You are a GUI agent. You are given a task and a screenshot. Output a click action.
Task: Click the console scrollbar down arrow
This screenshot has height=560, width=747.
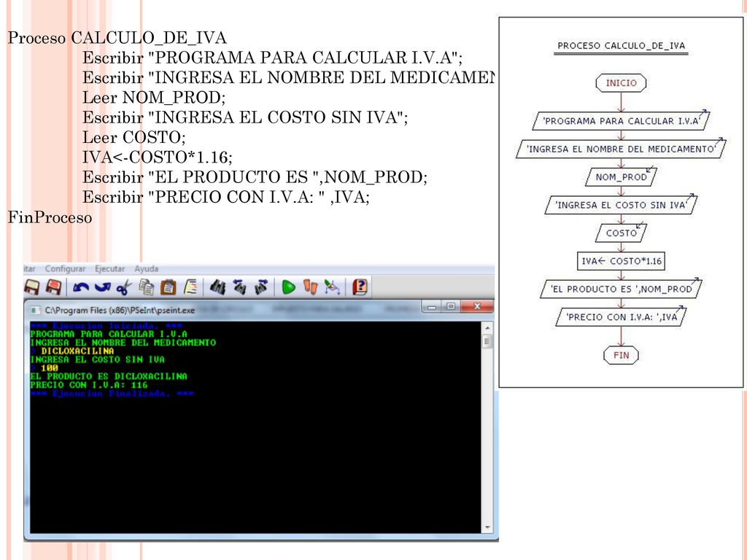487,527
